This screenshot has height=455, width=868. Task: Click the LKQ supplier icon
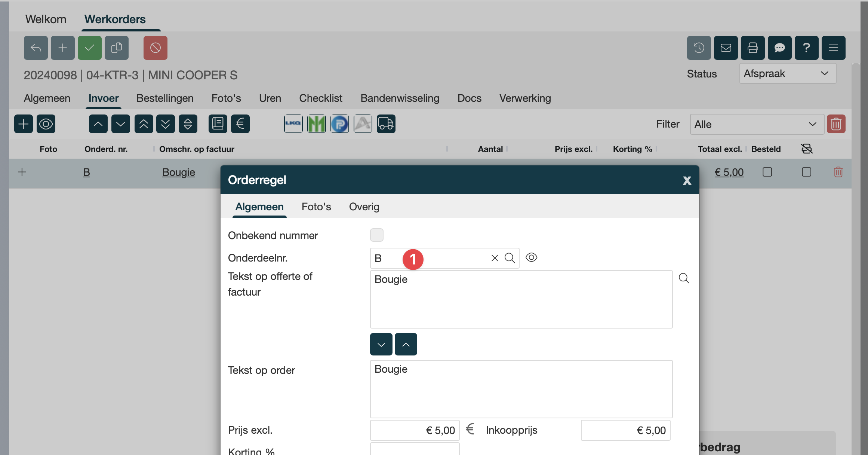click(293, 124)
